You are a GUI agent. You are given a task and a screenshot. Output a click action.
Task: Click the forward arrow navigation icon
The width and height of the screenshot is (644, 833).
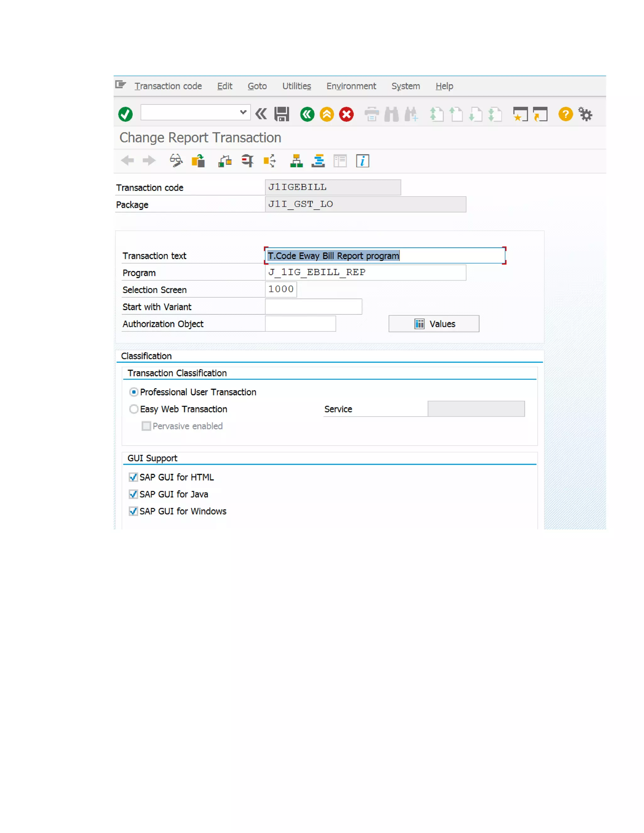coord(149,161)
